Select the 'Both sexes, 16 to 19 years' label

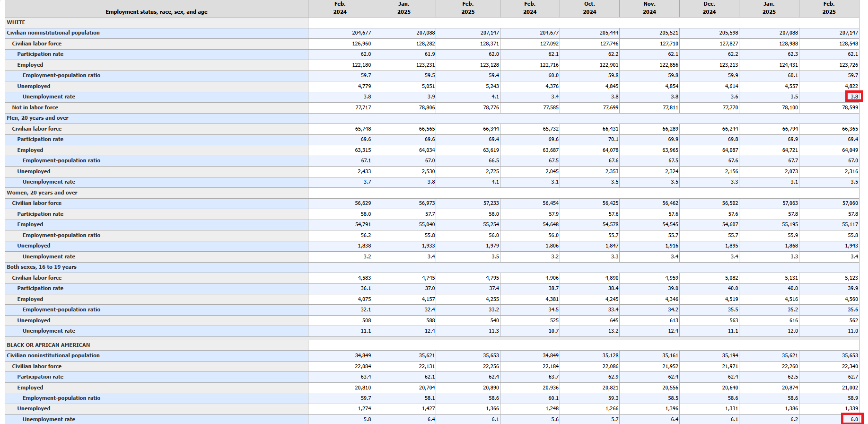point(42,267)
